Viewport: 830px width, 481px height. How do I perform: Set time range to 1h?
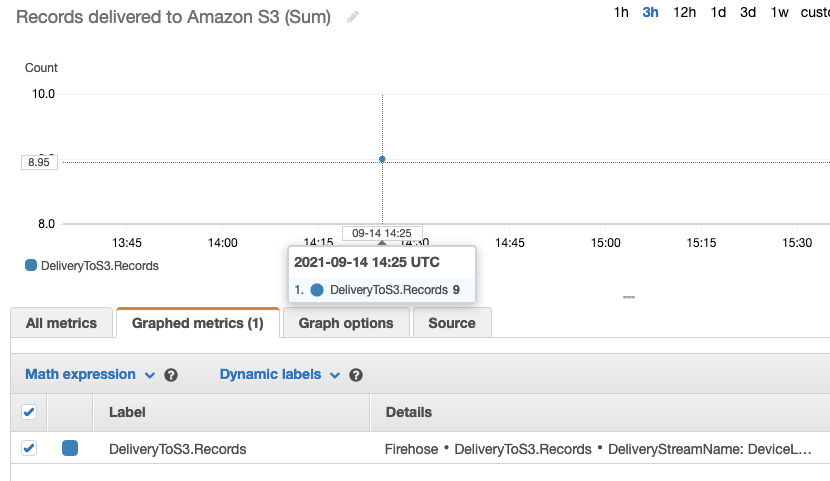point(621,13)
